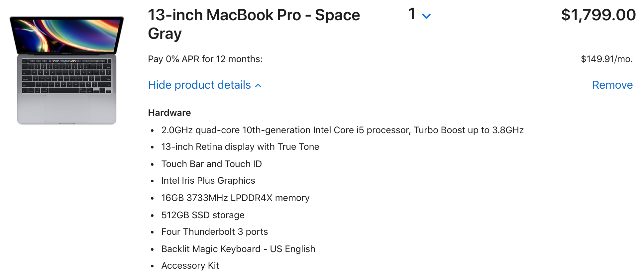This screenshot has height=277, width=644.
Task: Click the MacBook Pro product thumbnail
Action: [66, 70]
